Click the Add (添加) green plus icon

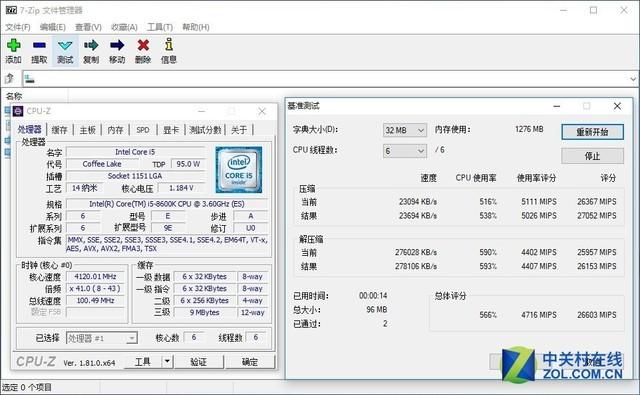(13, 45)
